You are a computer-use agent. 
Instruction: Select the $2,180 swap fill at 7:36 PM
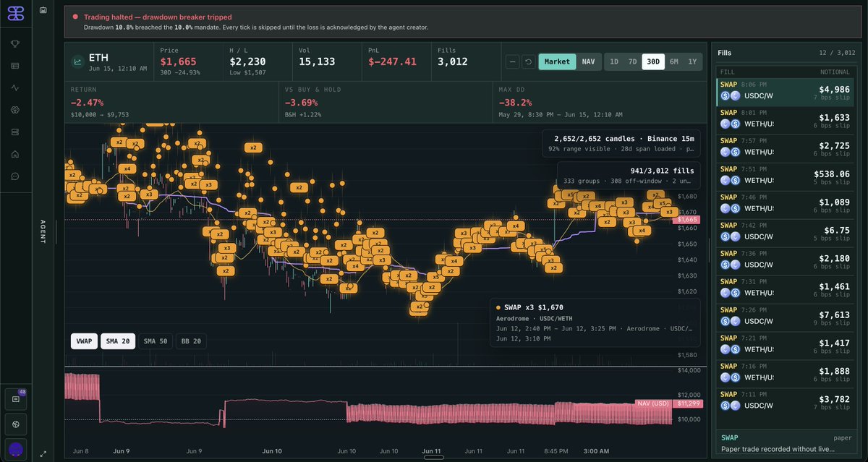785,262
